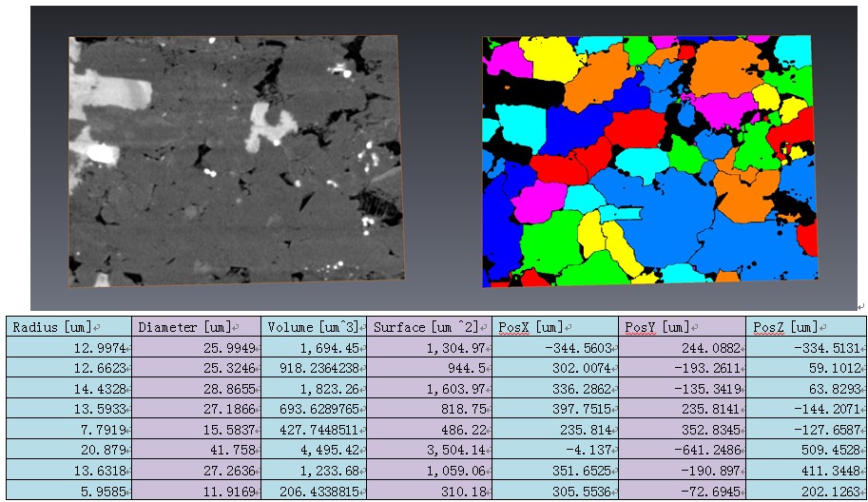This screenshot has height=502, width=868.
Task: Click the radius cell 12.9974
Action: tap(69, 348)
